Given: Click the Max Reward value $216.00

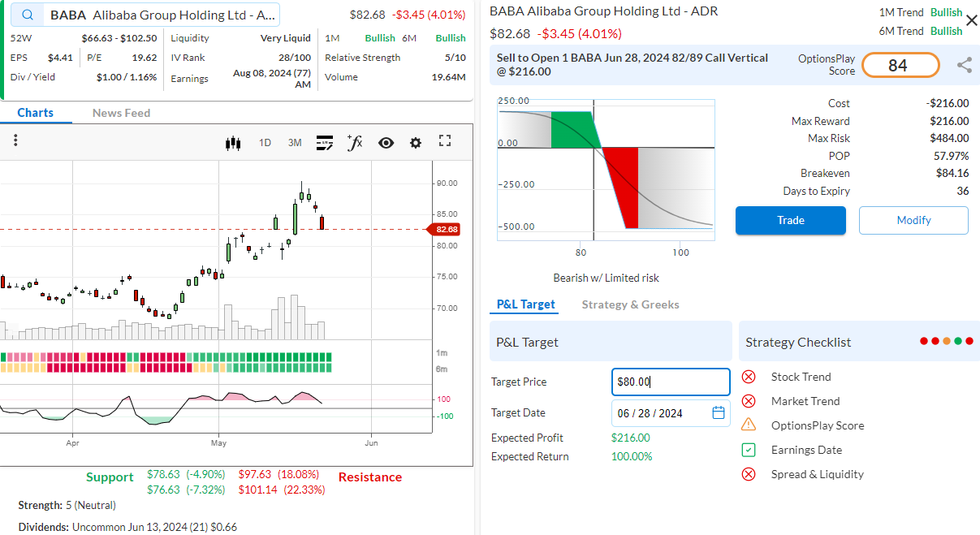Looking at the screenshot, I should coord(949,121).
